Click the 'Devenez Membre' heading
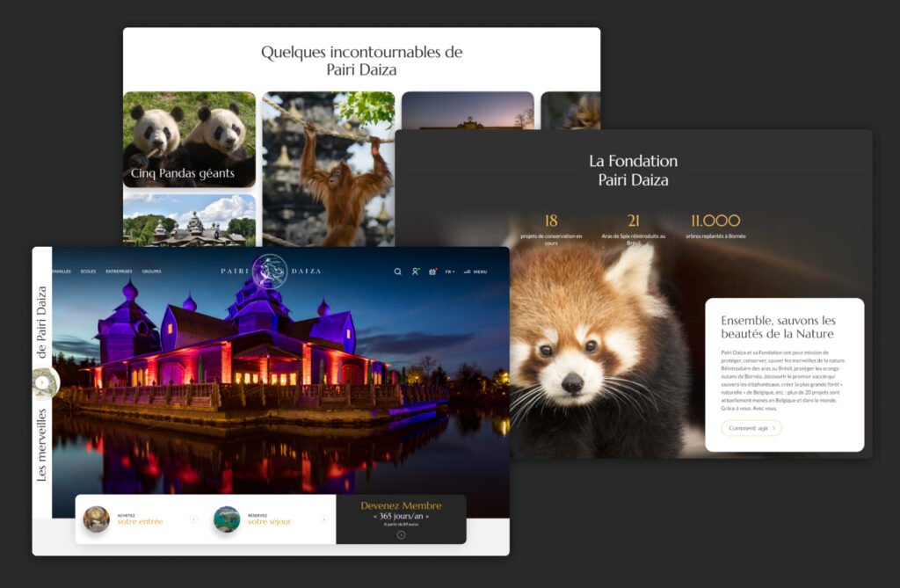 (401, 505)
